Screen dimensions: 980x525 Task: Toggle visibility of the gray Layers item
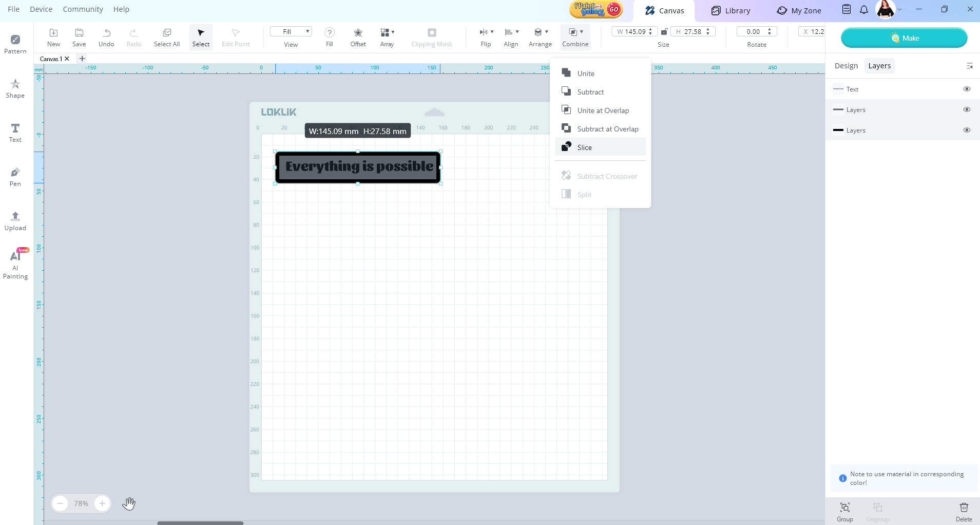(x=967, y=109)
